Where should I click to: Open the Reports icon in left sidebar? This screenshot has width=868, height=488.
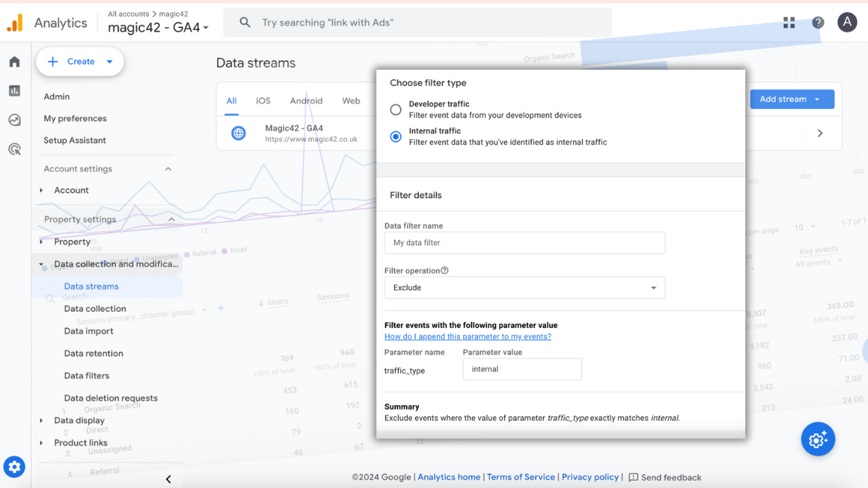point(14,90)
